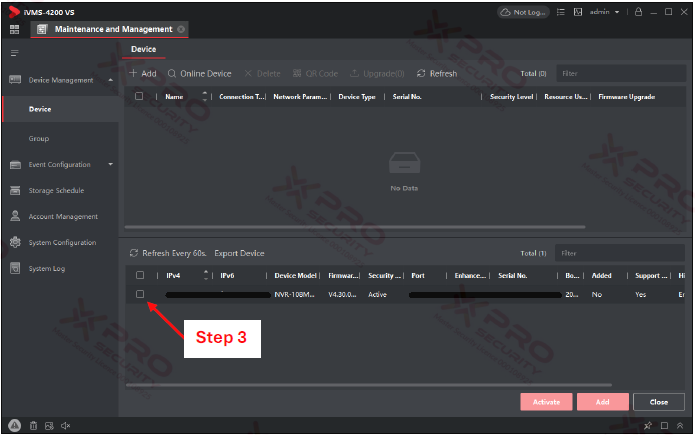Collapse the sidebar with hamburger icon
This screenshot has height=435, width=695.
(x=15, y=53)
